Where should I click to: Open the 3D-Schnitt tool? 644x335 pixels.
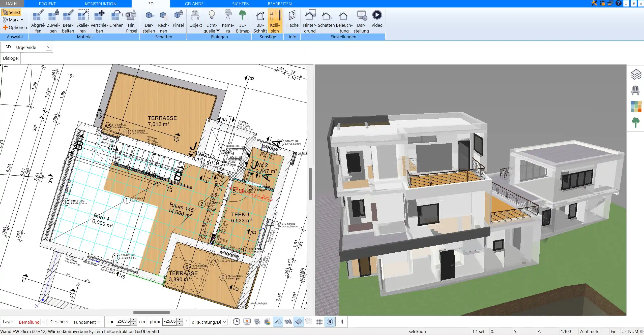click(260, 21)
